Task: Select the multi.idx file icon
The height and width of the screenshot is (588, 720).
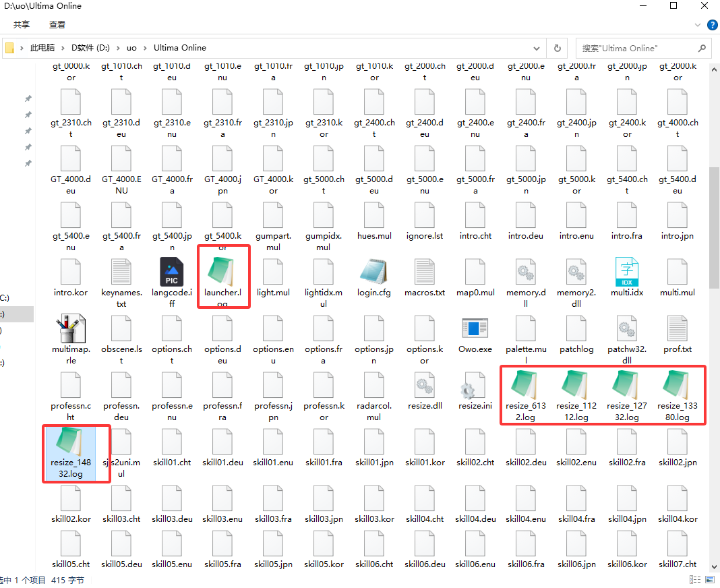Action: point(627,272)
